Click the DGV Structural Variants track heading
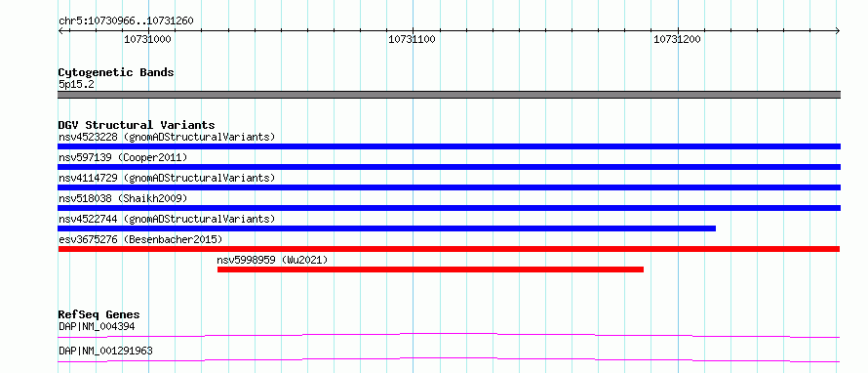868x373 pixels. pos(137,125)
